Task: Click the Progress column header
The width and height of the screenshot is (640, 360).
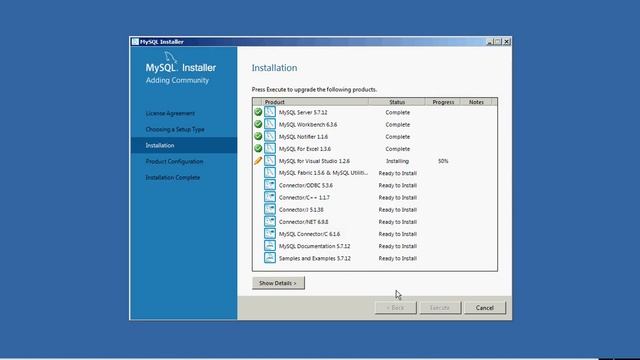Action: click(x=443, y=102)
